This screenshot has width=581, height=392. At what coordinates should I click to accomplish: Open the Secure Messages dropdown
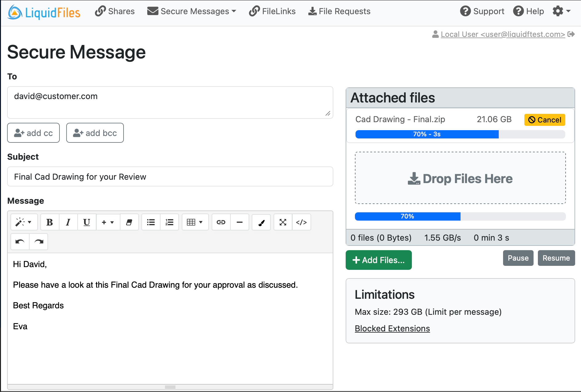pyautogui.click(x=191, y=11)
